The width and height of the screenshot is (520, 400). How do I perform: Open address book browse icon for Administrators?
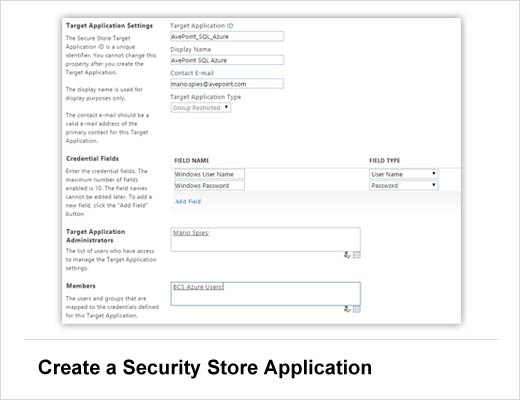(357, 255)
